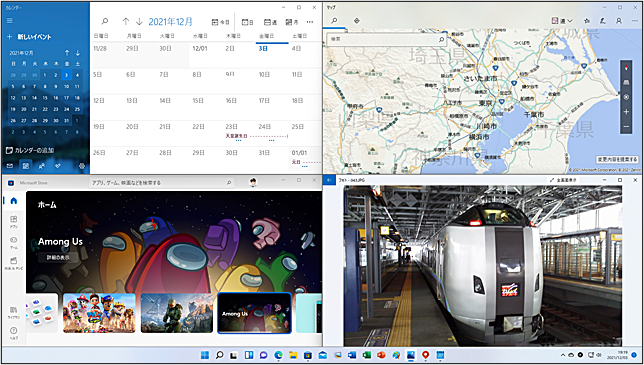
Task: Go back with Photos app back arrow
Action: (x=330, y=180)
